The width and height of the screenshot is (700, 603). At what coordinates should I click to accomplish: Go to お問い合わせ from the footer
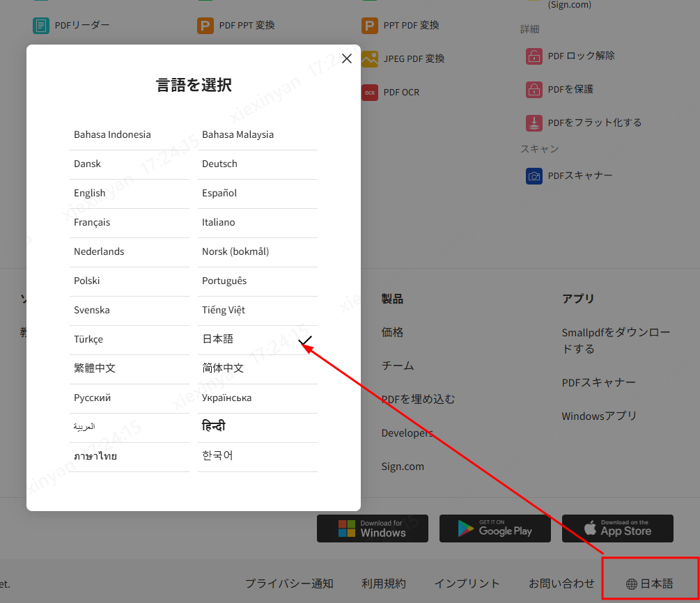pyautogui.click(x=561, y=584)
